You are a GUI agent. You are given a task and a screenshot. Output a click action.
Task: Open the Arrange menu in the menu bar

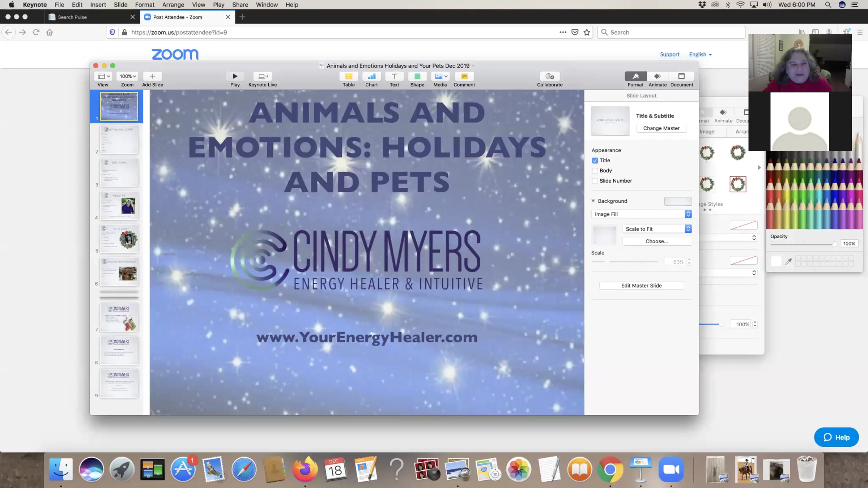coord(173,5)
